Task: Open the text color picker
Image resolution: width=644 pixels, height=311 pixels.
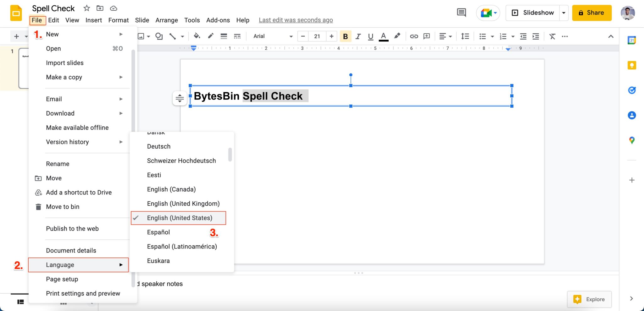Action: tap(383, 36)
